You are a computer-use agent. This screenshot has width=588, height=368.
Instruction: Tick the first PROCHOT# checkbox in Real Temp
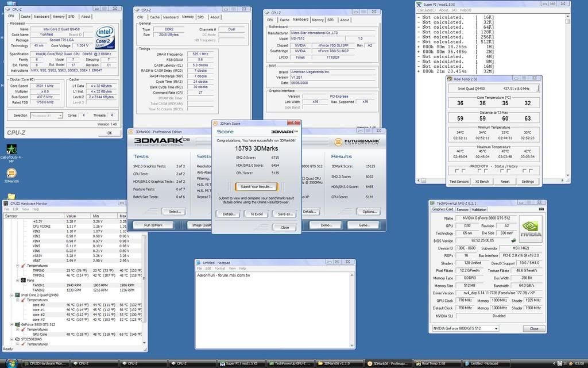coord(457,171)
